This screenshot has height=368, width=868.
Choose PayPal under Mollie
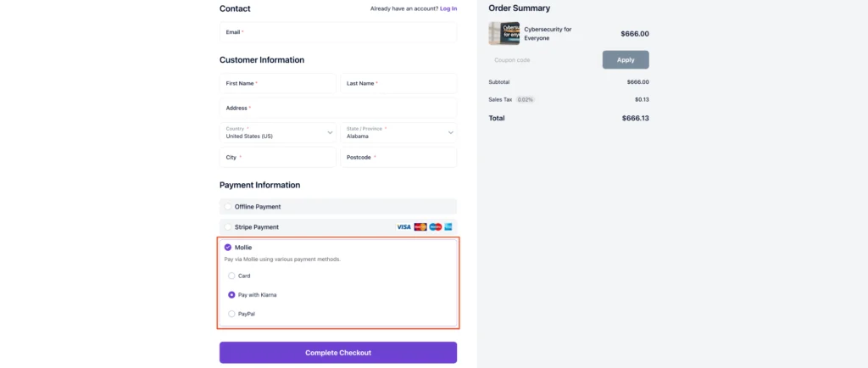tap(231, 314)
